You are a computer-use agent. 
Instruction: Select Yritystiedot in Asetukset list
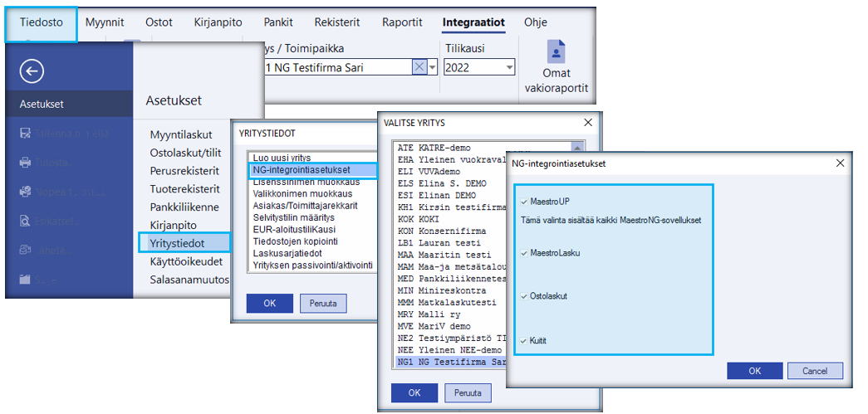click(177, 243)
